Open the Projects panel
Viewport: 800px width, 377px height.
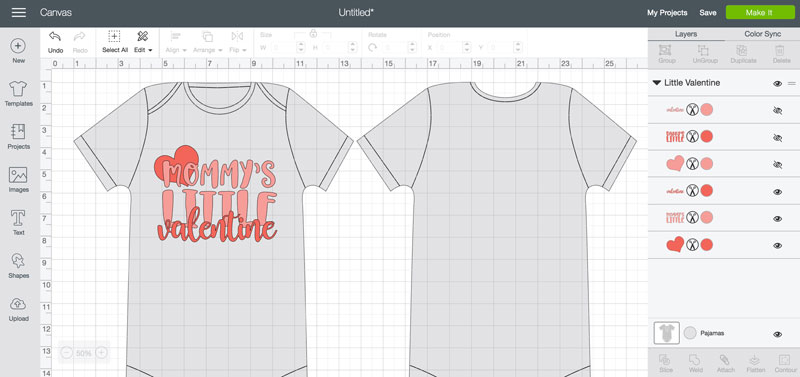tap(18, 137)
